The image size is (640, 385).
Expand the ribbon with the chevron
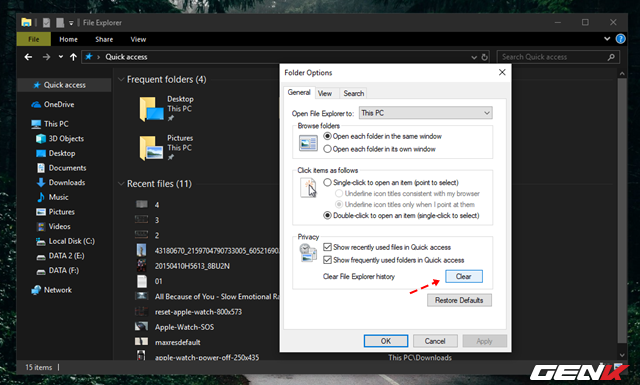(x=607, y=39)
